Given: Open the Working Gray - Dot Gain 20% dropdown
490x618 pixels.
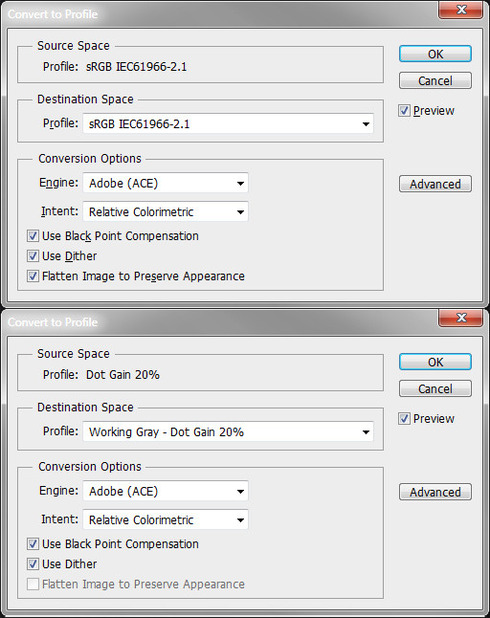Looking at the screenshot, I should (x=228, y=432).
